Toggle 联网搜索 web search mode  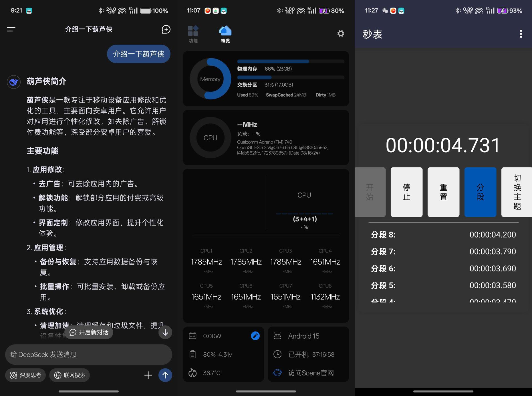[x=70, y=375]
